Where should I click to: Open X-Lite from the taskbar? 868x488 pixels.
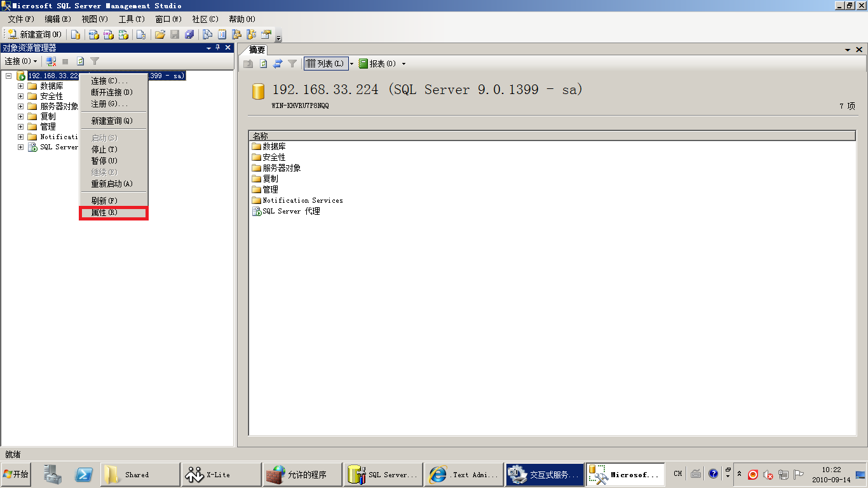[221, 475]
